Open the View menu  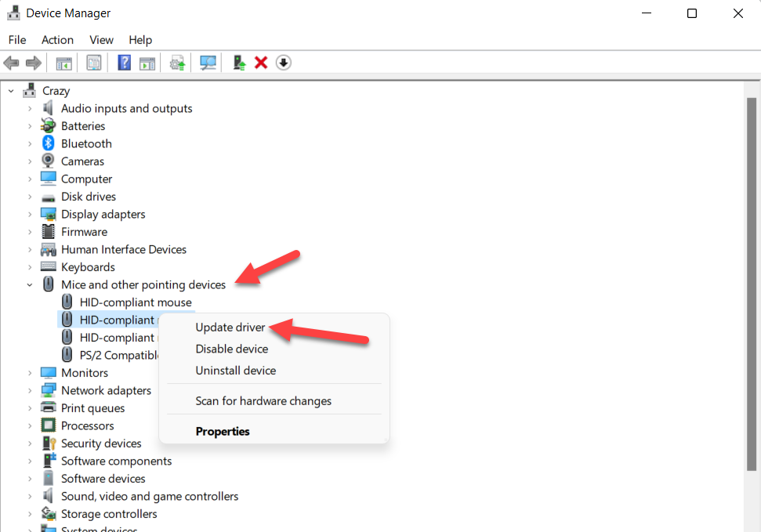tap(101, 40)
